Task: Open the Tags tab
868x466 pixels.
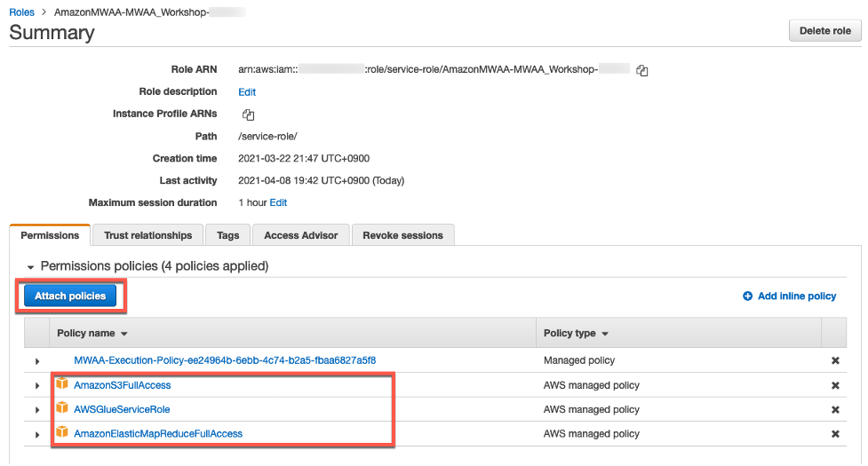Action: point(227,235)
